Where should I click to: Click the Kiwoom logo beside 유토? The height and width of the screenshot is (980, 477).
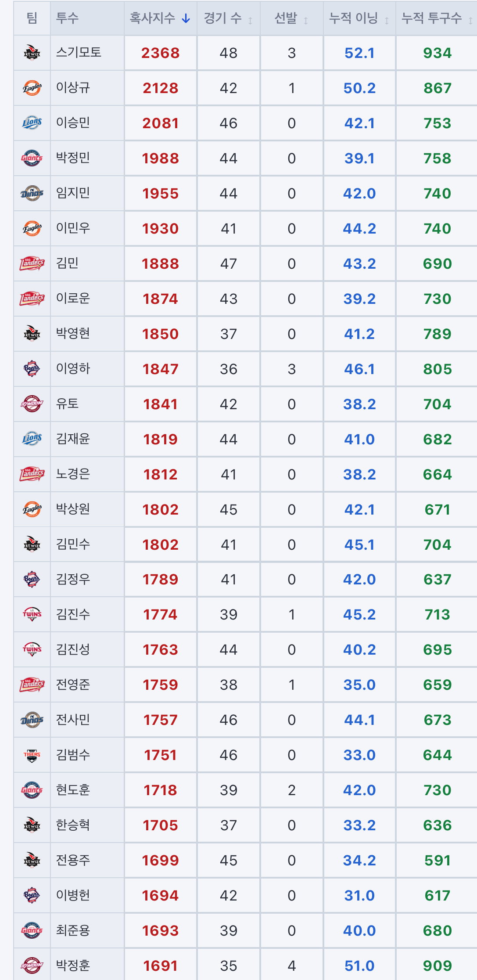32,404
